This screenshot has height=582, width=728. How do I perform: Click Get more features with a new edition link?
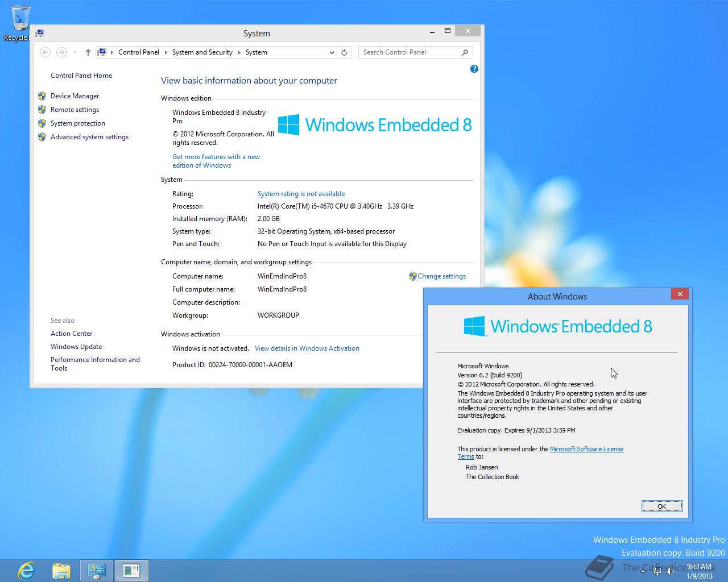(216, 161)
